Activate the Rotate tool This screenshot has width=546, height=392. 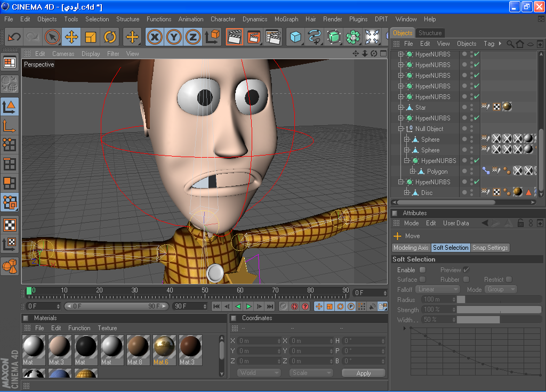coord(110,37)
